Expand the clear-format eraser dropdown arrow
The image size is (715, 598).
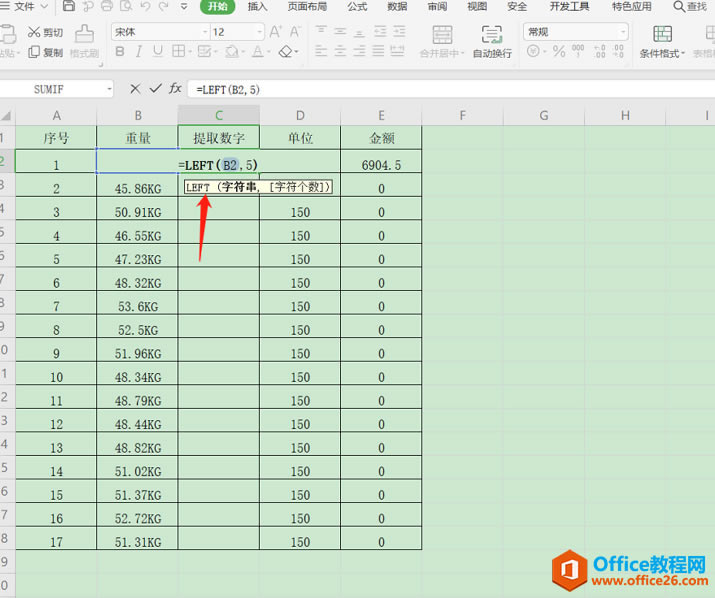[297, 52]
